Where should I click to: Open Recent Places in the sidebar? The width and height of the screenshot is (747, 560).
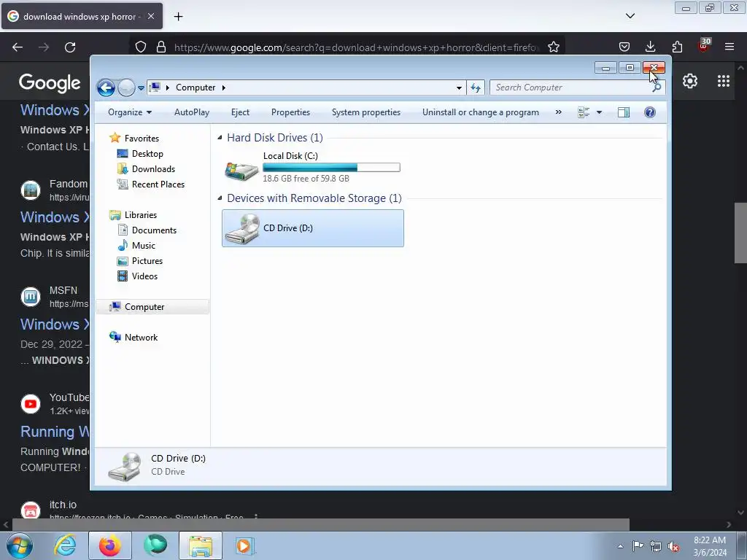[x=158, y=184]
